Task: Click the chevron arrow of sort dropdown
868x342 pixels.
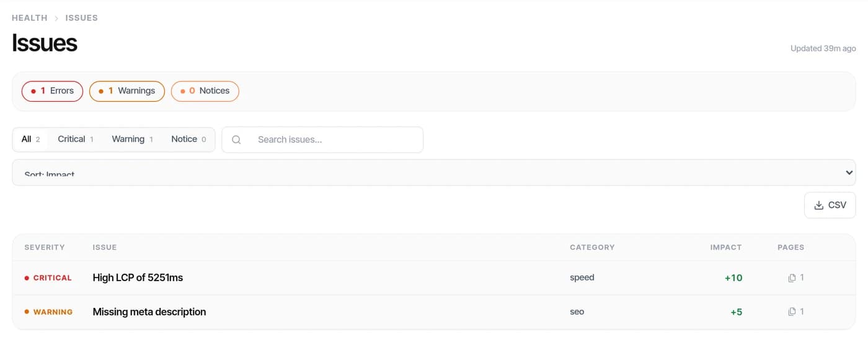Action: (849, 173)
